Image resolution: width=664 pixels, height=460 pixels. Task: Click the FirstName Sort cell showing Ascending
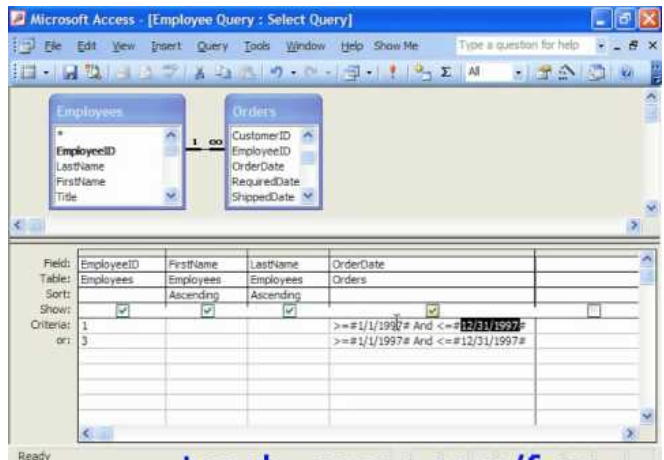point(206,295)
